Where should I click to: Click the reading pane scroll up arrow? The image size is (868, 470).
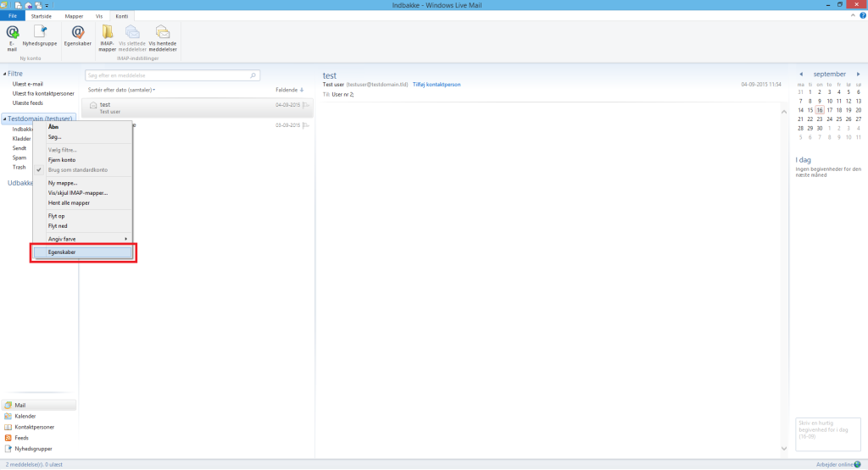(784, 113)
